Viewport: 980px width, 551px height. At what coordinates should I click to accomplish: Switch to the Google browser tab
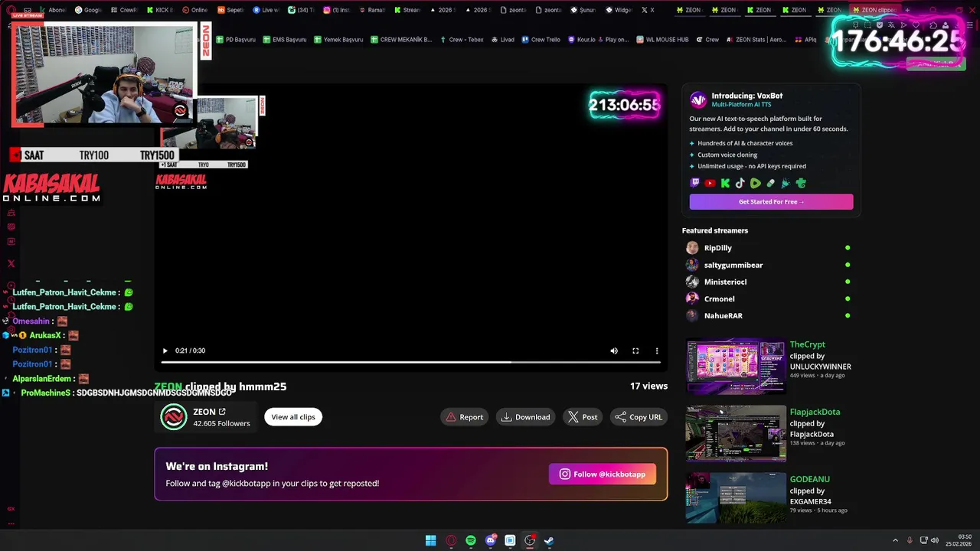point(88,10)
